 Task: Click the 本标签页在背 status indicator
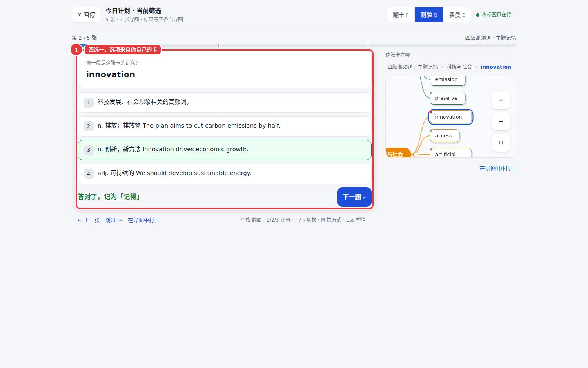pyautogui.click(x=494, y=15)
